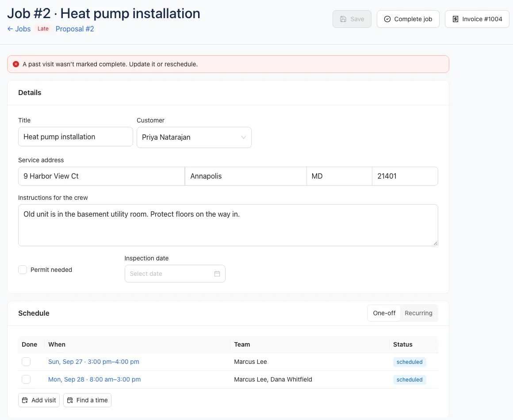Click the Permit needed label text
Image resolution: width=513 pixels, height=420 pixels.
click(51, 270)
